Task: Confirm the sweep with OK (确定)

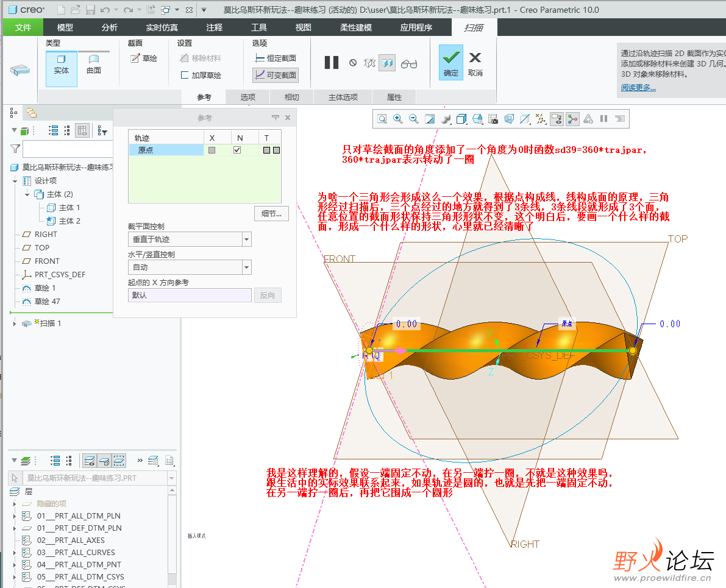Action: tap(451, 63)
